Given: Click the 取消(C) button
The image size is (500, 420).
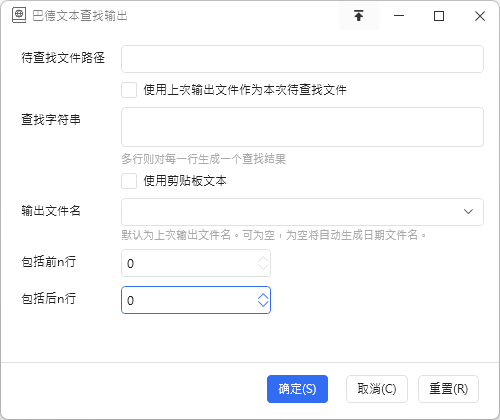Looking at the screenshot, I should pyautogui.click(x=377, y=389).
